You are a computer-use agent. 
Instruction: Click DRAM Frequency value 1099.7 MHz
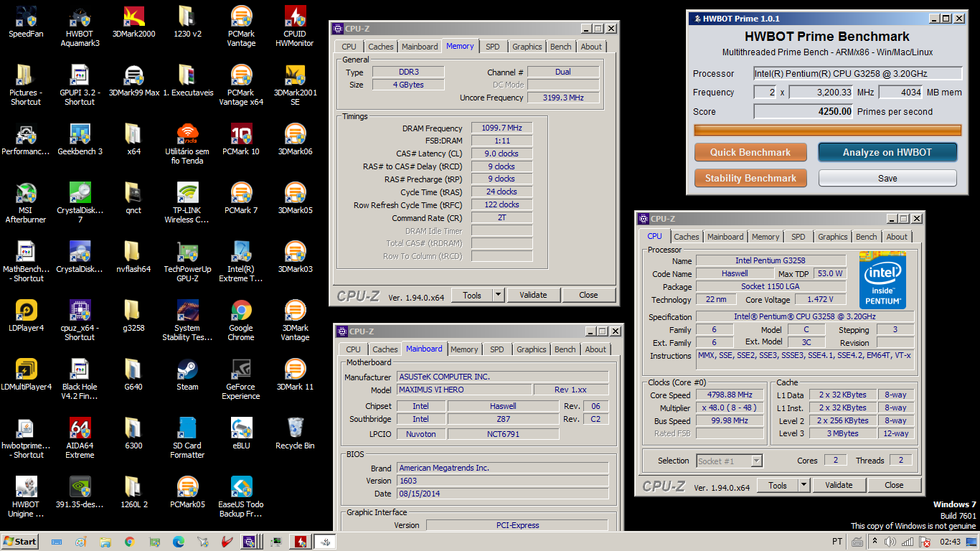[x=501, y=128]
